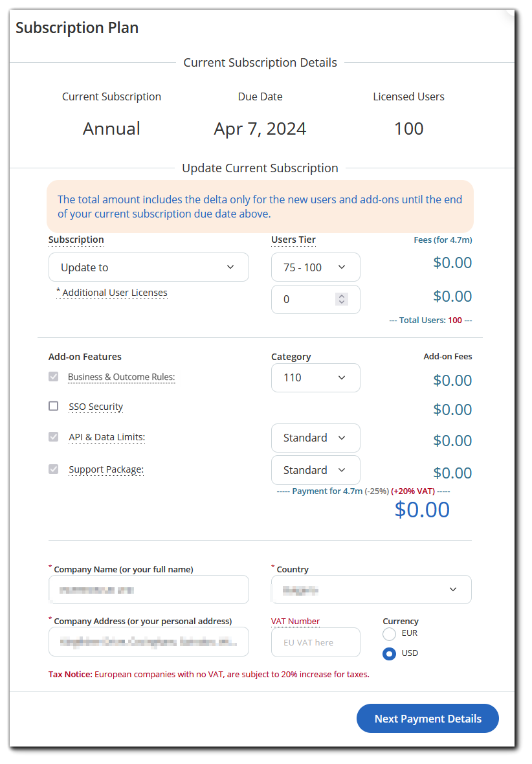Expand the API & Data Limits Standard dropdown
This screenshot has width=532, height=764.
(x=315, y=438)
